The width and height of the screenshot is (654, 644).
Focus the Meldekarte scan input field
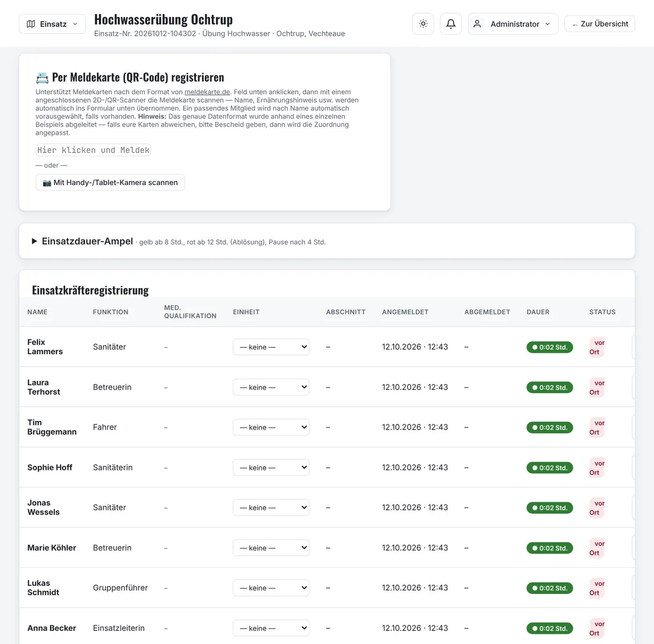(93, 150)
